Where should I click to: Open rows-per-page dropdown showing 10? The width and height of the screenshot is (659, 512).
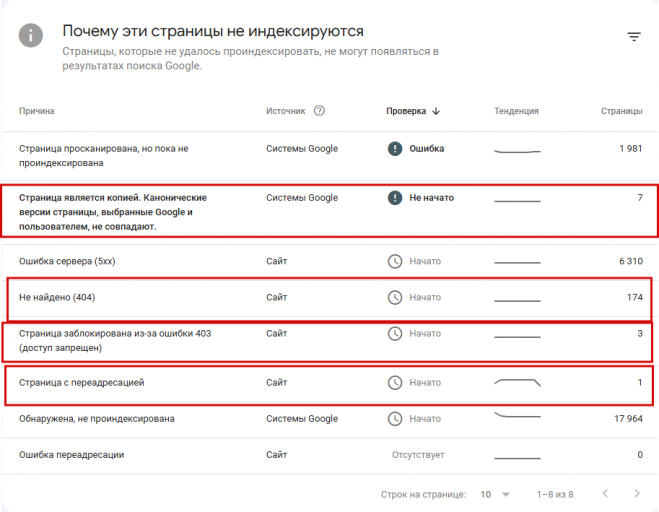coord(495,494)
